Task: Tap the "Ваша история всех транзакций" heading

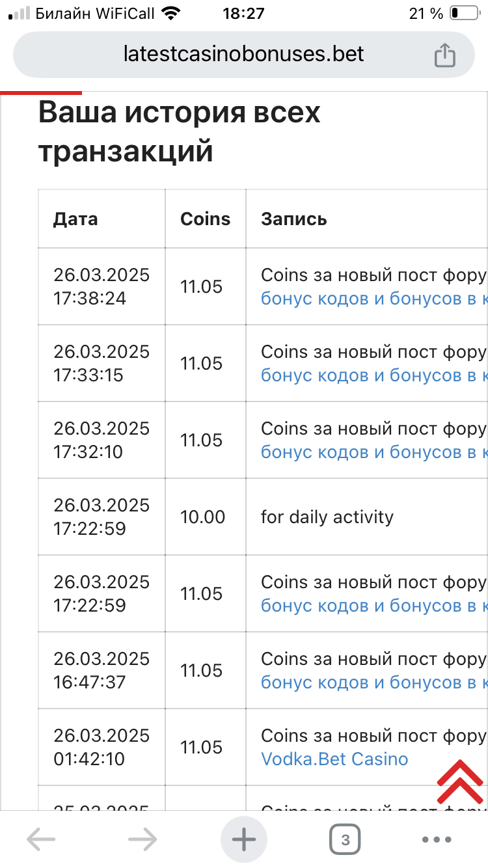Action: tap(179, 132)
